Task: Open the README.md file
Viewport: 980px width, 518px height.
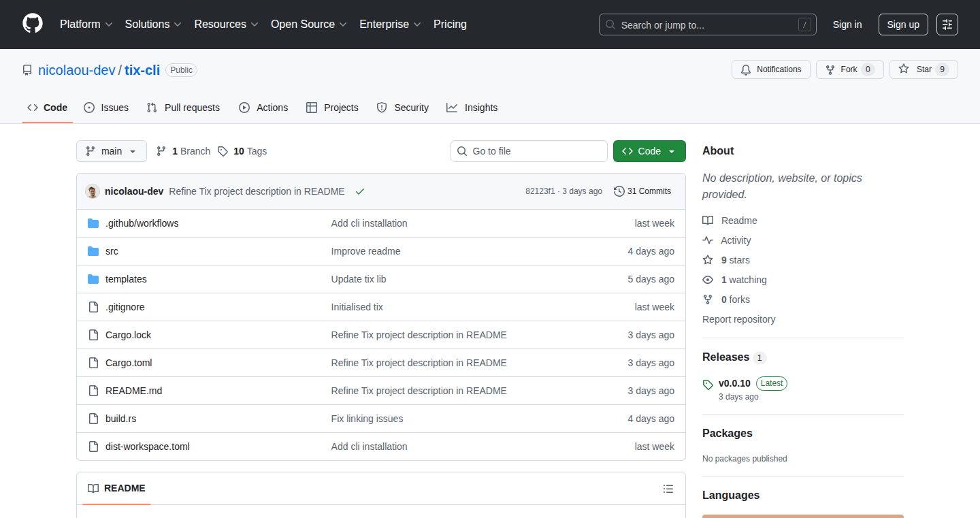Action: 134,391
